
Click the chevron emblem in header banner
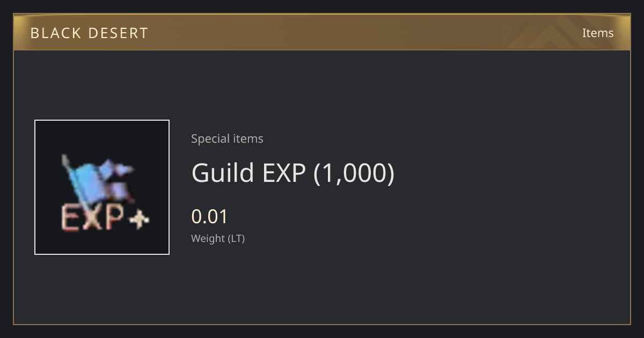(x=558, y=32)
